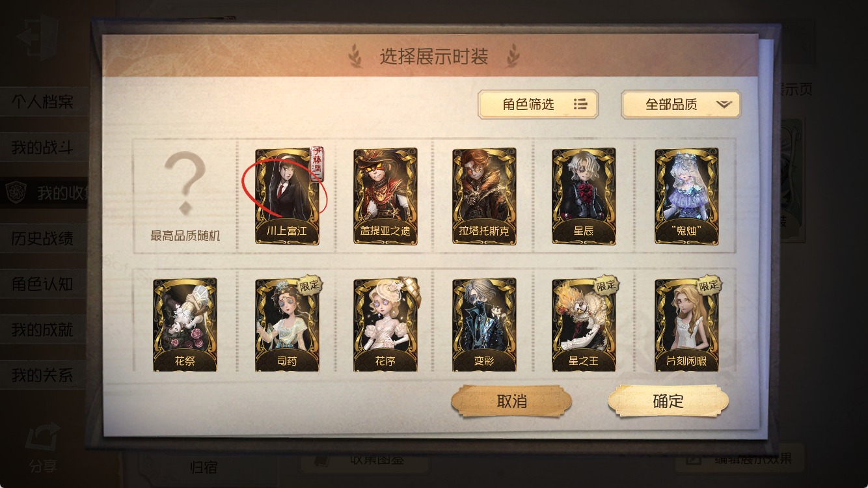Select the 花序 costume card
This screenshot has height=488, width=868.
385,325
